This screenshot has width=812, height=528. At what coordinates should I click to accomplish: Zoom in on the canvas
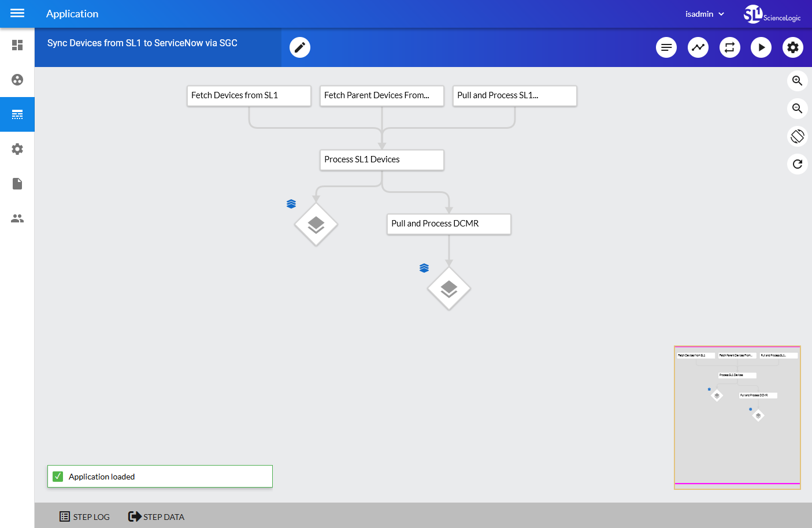tap(798, 81)
